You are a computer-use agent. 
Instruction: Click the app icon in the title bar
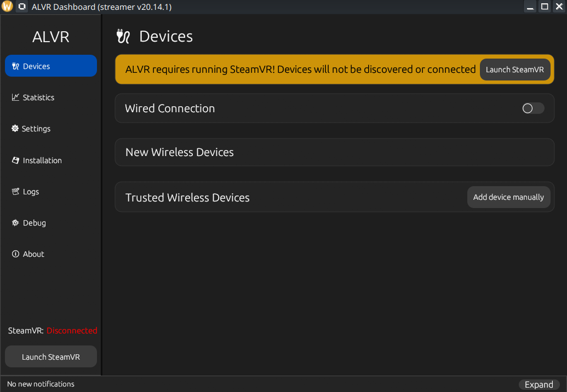pos(7,7)
